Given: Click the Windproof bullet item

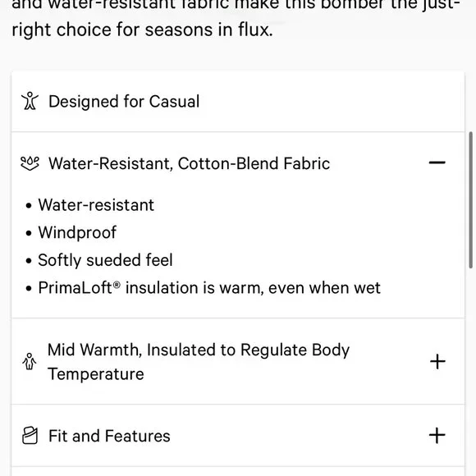Looking at the screenshot, I should [x=77, y=233].
